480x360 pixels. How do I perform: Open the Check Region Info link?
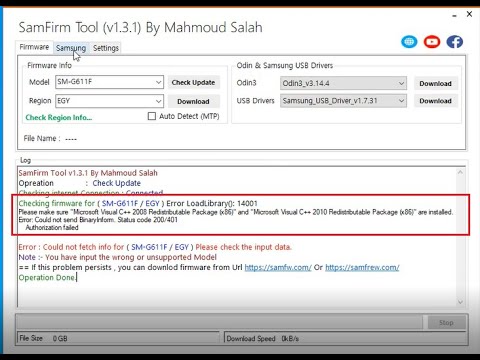[59, 117]
